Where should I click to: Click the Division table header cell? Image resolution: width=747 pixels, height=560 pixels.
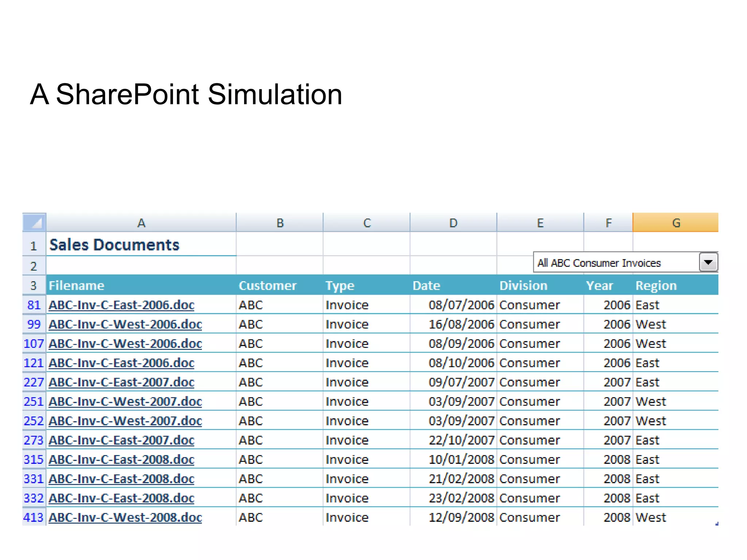[x=540, y=285]
